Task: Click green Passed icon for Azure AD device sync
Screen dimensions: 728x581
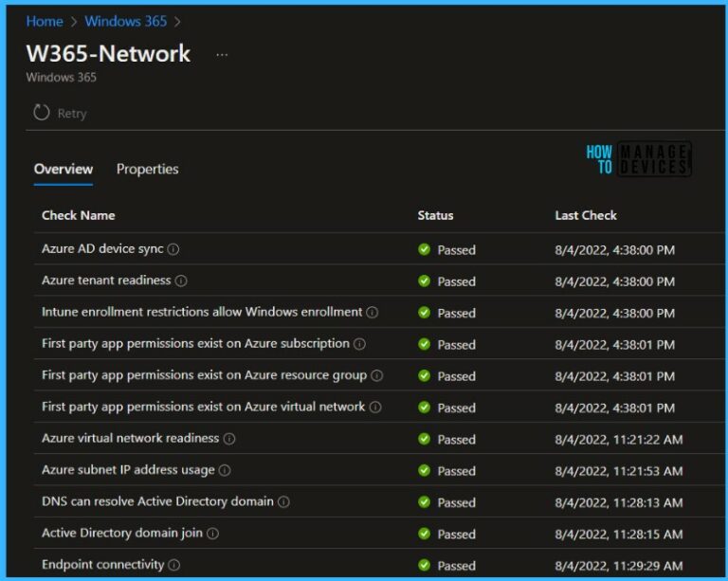Action: pos(424,249)
